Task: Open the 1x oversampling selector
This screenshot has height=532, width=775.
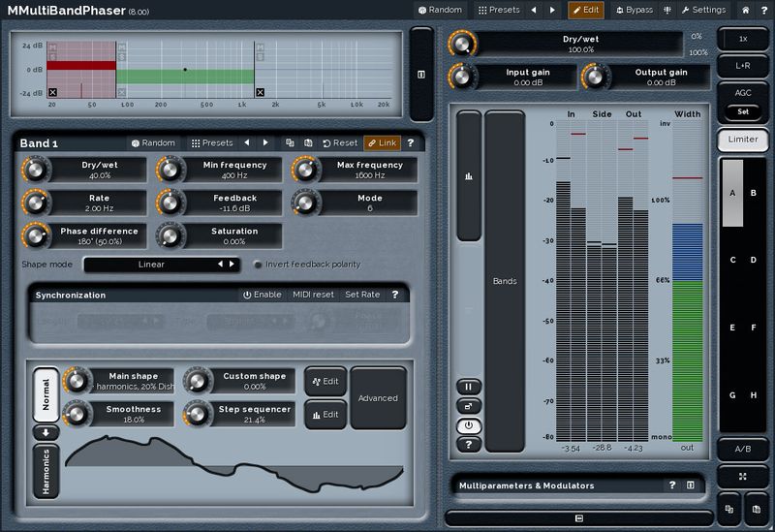Action: [743, 39]
